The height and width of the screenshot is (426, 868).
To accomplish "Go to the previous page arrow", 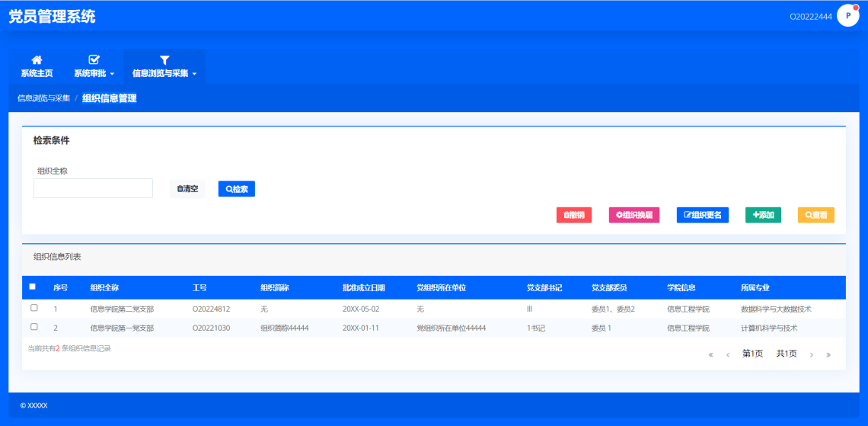I will click(x=728, y=354).
